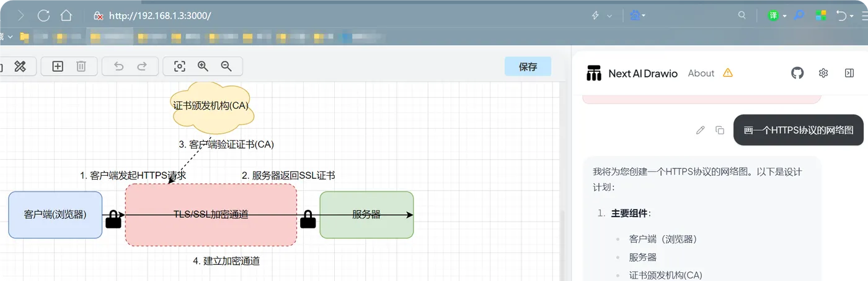868x281 pixels.
Task: Fit diagram to page icon
Action: tap(180, 66)
